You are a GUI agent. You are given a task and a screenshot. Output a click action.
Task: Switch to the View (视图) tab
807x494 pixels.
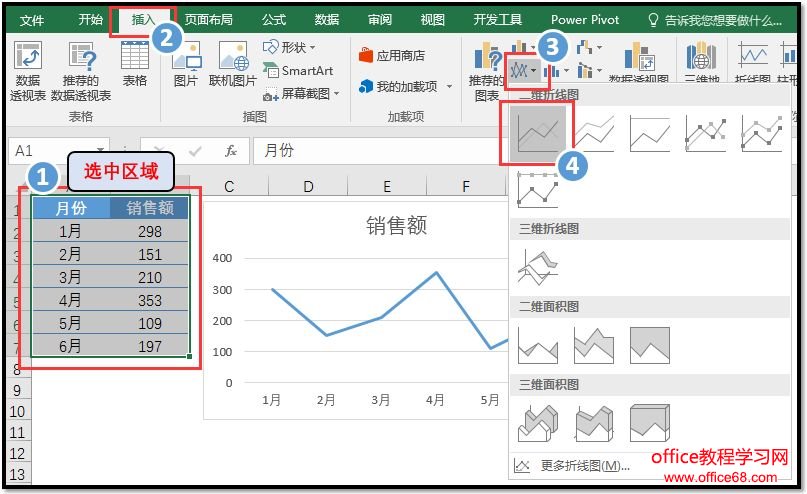click(x=432, y=20)
